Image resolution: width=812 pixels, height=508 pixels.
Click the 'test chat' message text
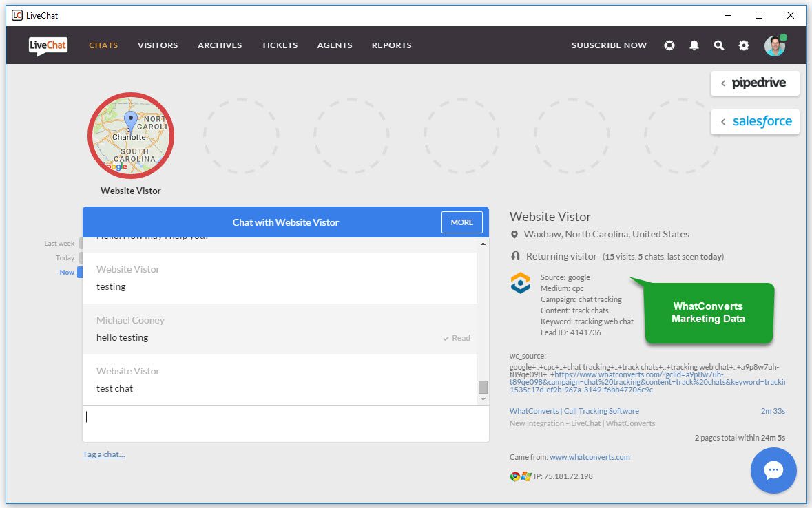point(114,388)
